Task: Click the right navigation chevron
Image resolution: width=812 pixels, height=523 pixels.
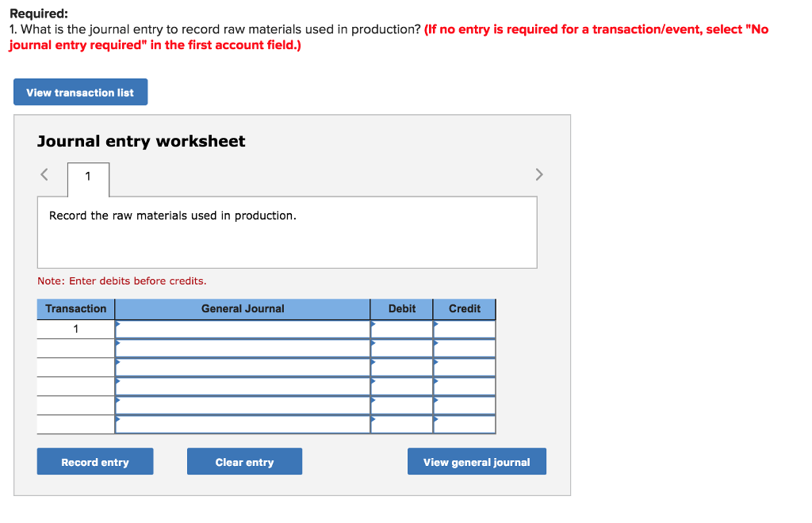Action: pyautogui.click(x=539, y=174)
